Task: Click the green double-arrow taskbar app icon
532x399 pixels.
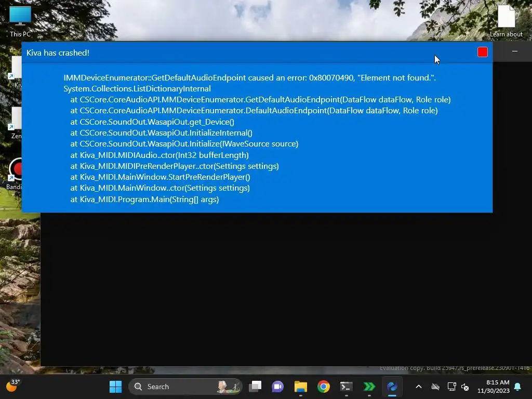Action: [369, 387]
